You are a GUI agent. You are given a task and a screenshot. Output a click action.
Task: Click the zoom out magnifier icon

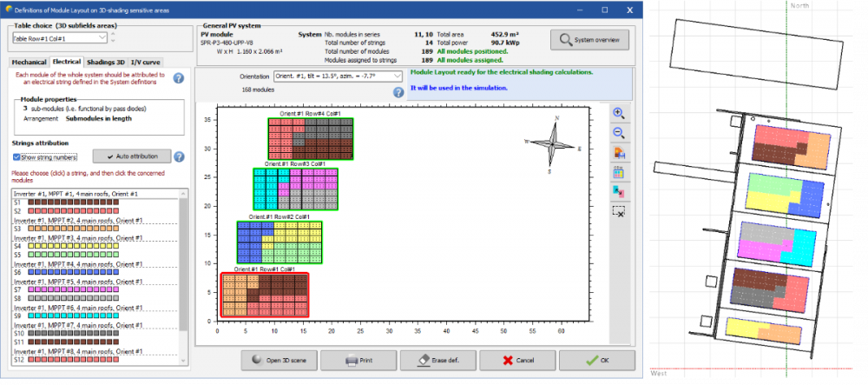pos(618,133)
